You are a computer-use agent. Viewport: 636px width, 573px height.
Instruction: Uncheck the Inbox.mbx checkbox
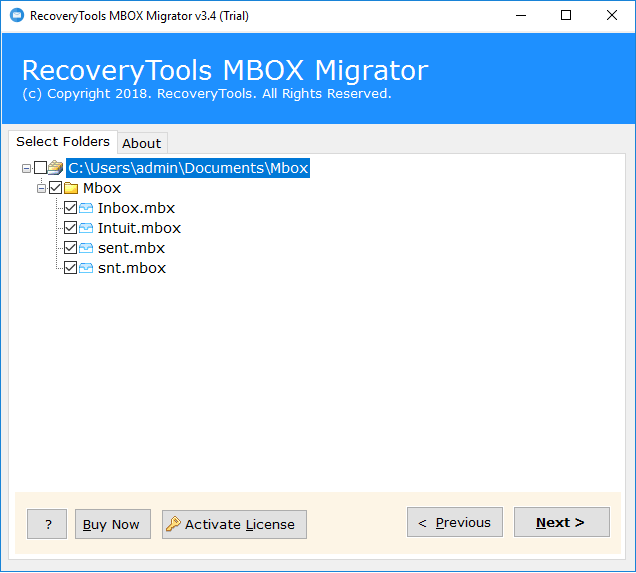tap(71, 208)
